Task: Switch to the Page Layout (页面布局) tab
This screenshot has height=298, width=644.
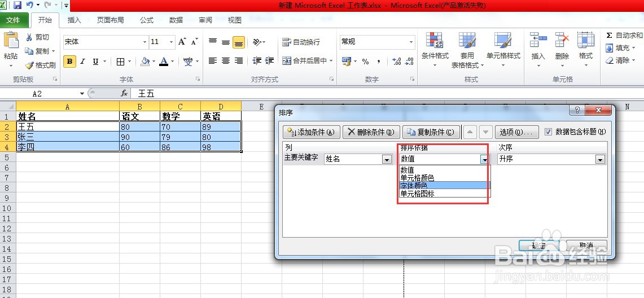Action: pos(110,20)
